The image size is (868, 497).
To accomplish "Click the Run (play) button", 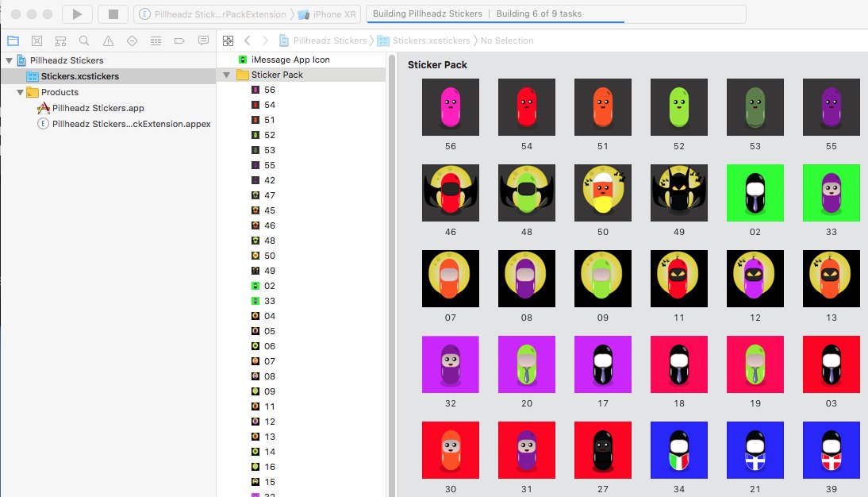I will (78, 13).
